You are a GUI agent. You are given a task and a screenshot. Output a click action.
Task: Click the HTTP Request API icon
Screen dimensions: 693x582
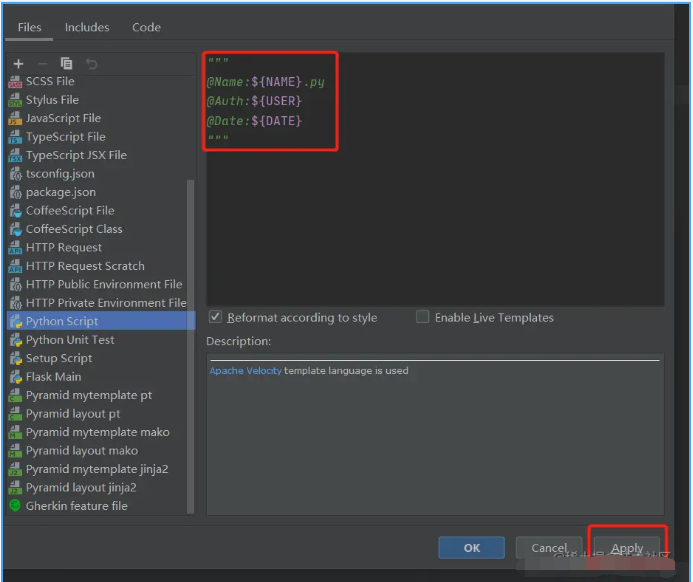[15, 247]
